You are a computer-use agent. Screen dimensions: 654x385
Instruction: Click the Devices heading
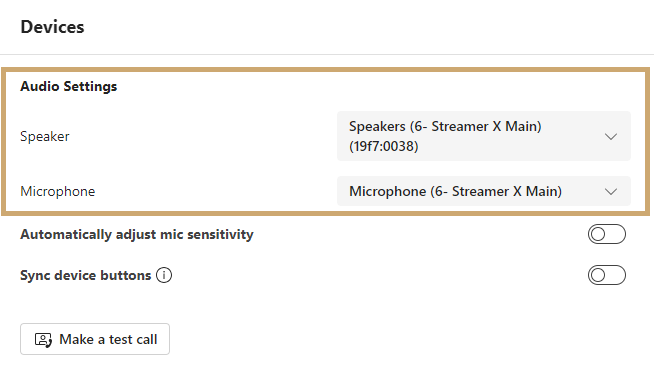(x=52, y=27)
